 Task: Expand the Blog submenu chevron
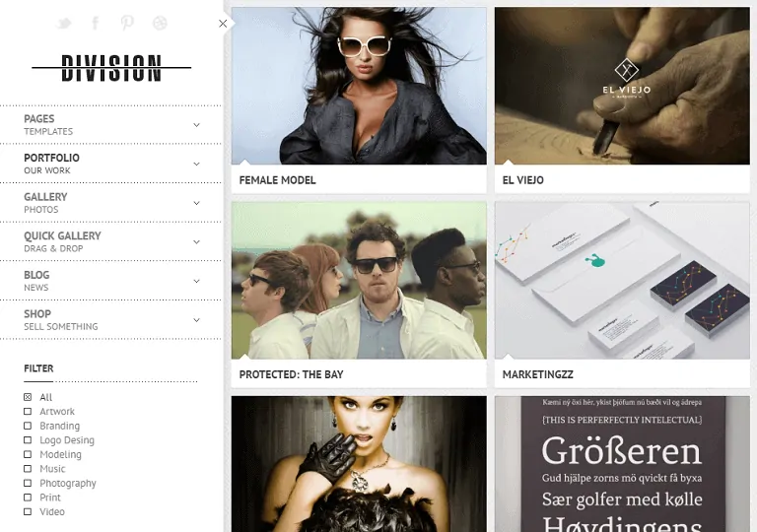pos(196,281)
